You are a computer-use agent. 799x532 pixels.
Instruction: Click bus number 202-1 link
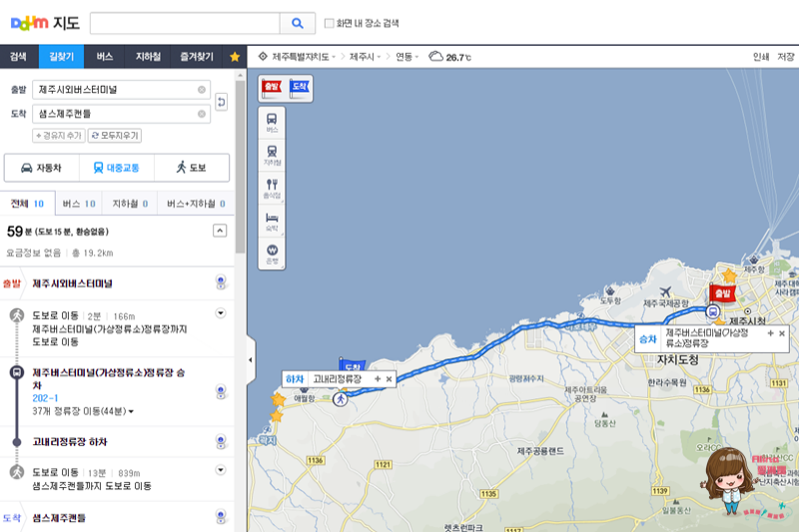(45, 398)
